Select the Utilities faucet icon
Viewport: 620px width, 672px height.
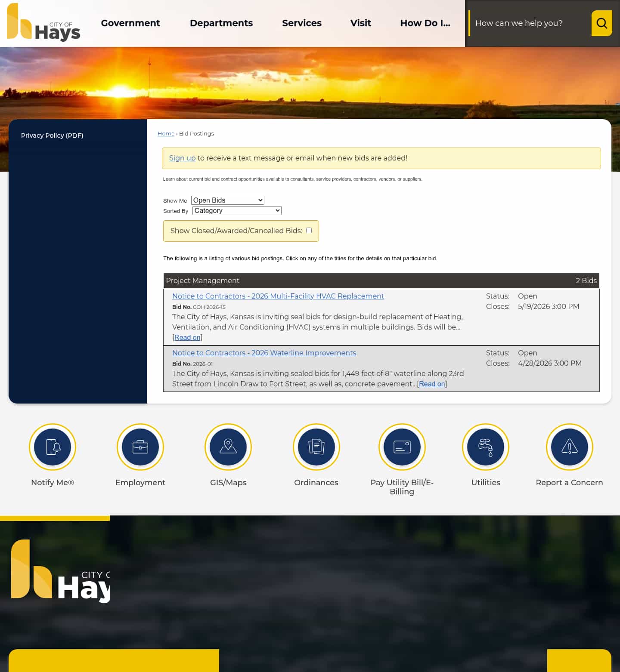click(x=485, y=447)
